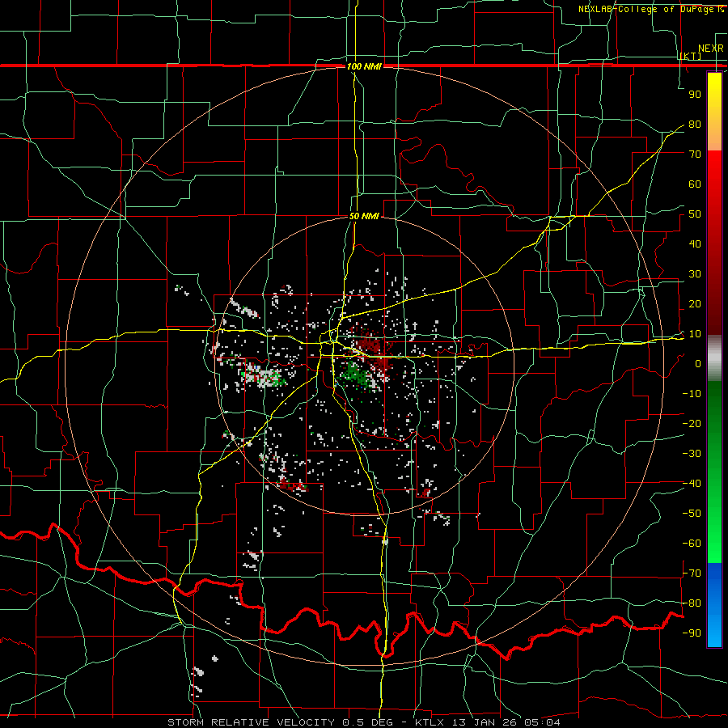Click the positive 90 value on the velocity scale

coord(695,95)
